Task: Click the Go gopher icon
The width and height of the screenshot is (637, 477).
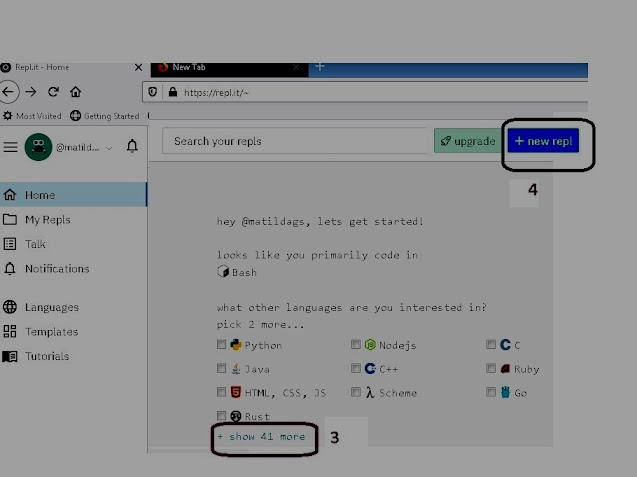Action: [505, 392]
